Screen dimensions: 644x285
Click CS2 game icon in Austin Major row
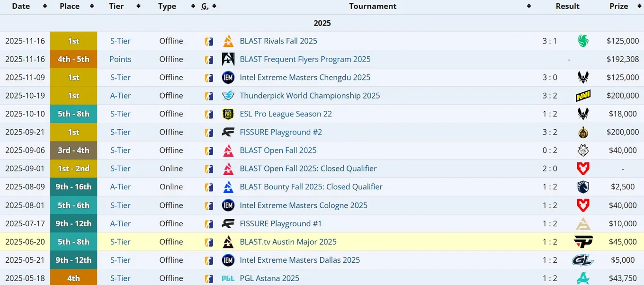[208, 241]
